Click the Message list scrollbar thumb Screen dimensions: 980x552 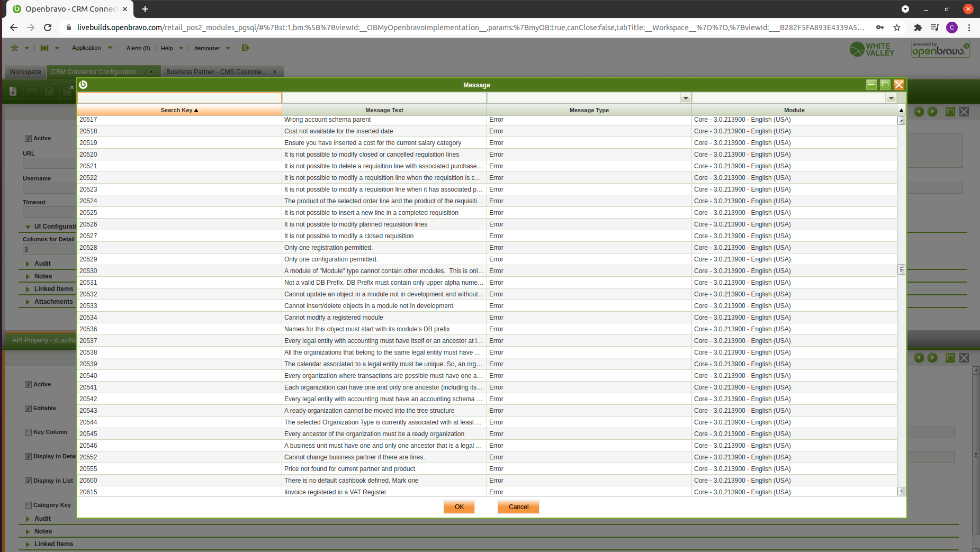click(x=901, y=269)
